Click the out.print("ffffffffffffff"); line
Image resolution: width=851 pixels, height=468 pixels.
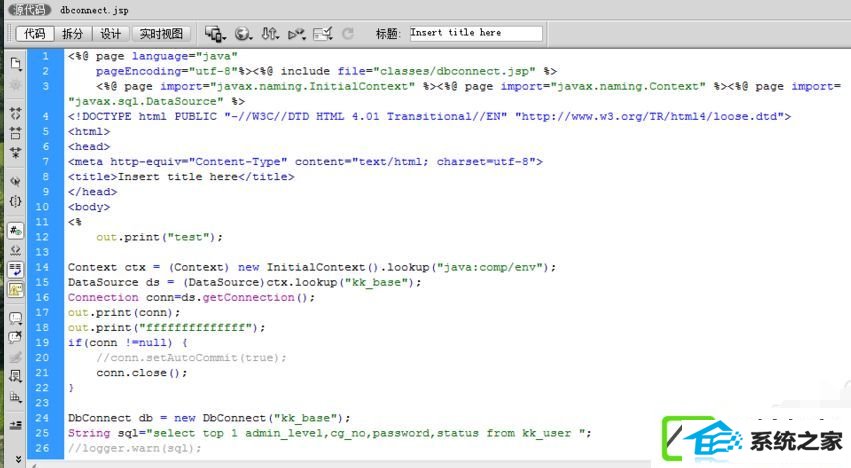(167, 327)
